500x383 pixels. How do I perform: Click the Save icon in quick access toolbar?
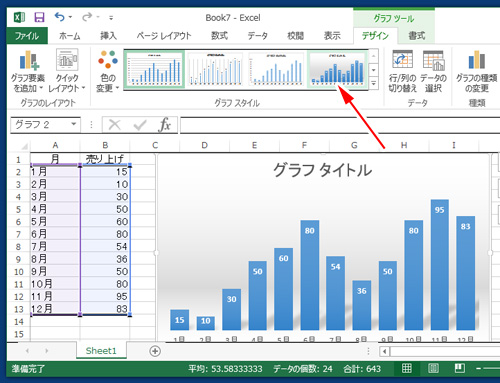pos(39,17)
